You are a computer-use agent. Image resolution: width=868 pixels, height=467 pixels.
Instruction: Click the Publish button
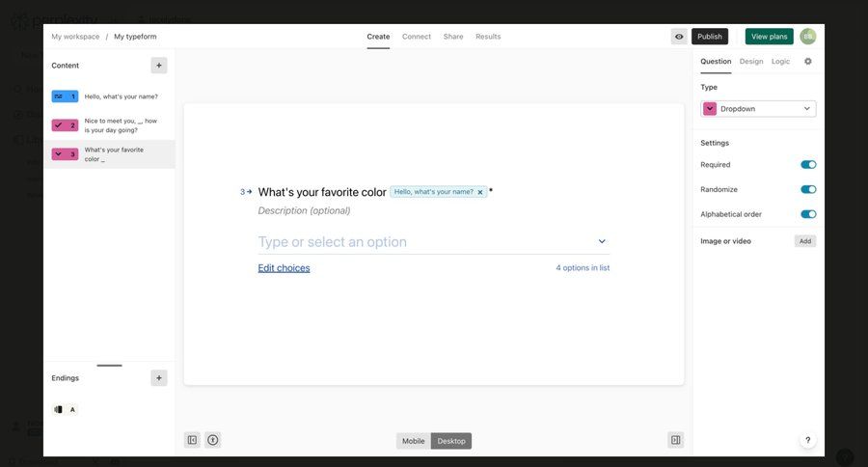pos(710,37)
